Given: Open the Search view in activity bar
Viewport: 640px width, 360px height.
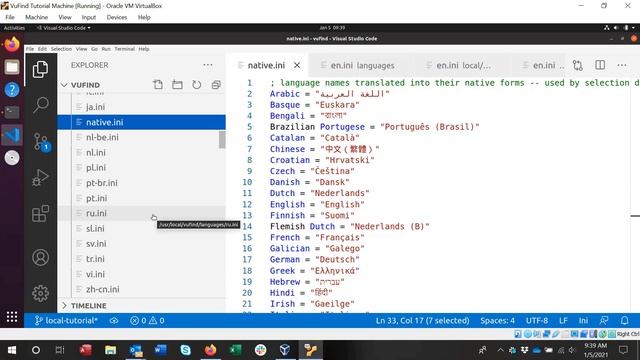Looking at the screenshot, I should [40, 105].
